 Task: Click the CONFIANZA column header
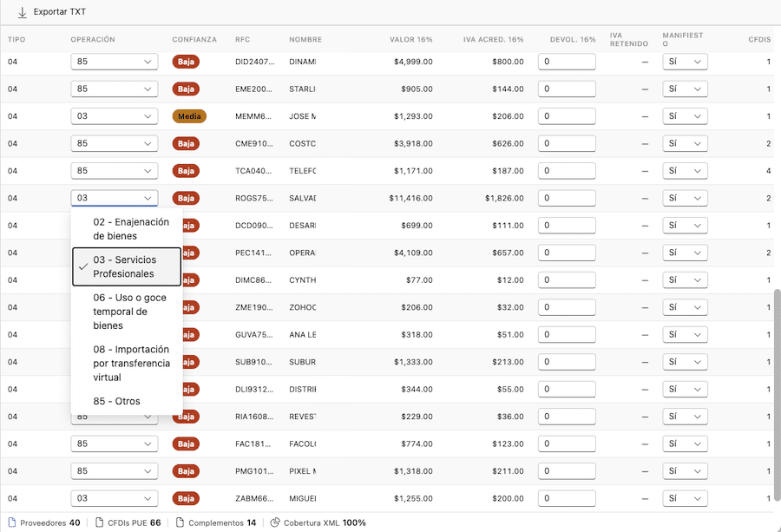tap(194, 39)
